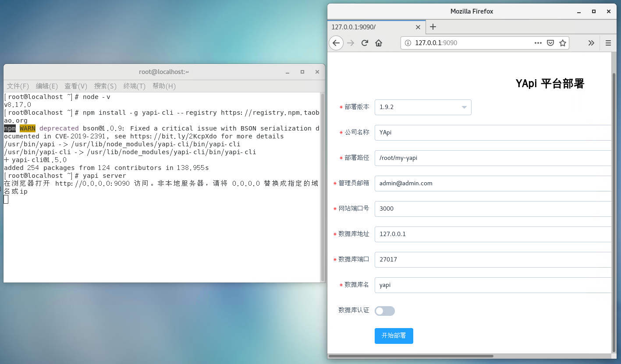The height and width of the screenshot is (364, 621).
Task: Reload the page in Firefox
Action: point(365,43)
